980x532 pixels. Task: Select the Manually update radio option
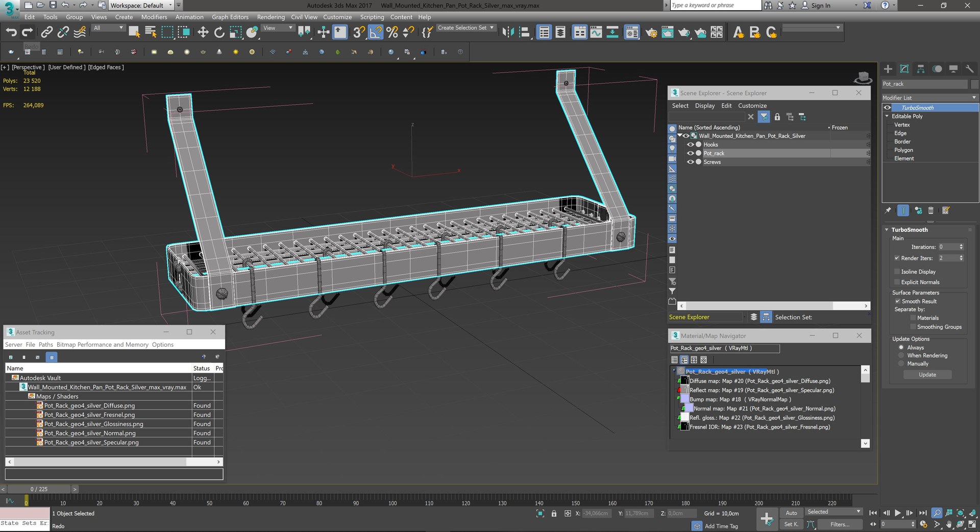point(901,364)
